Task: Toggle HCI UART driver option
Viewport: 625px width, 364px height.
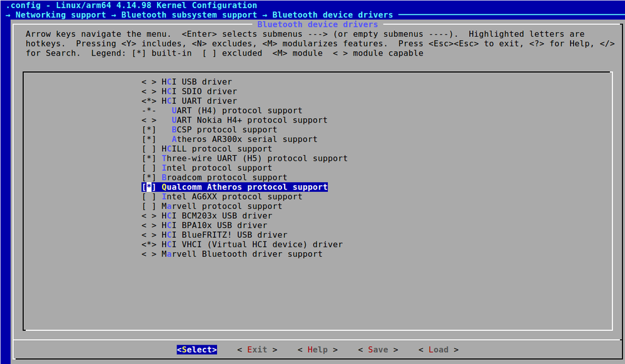Action: [189, 101]
